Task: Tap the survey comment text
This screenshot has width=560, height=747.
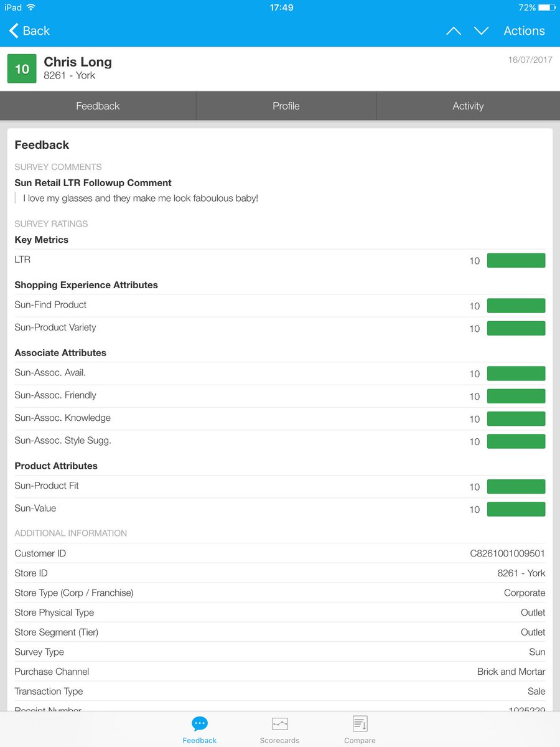Action: pyautogui.click(x=141, y=199)
